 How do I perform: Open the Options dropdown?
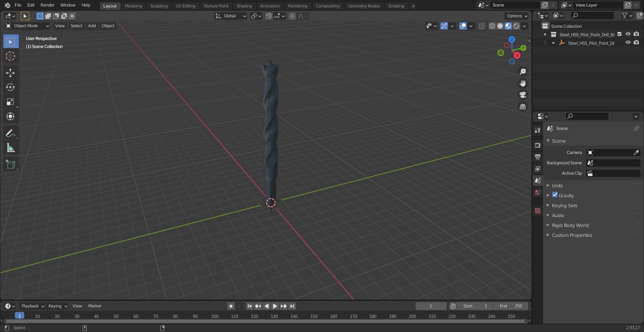point(517,16)
